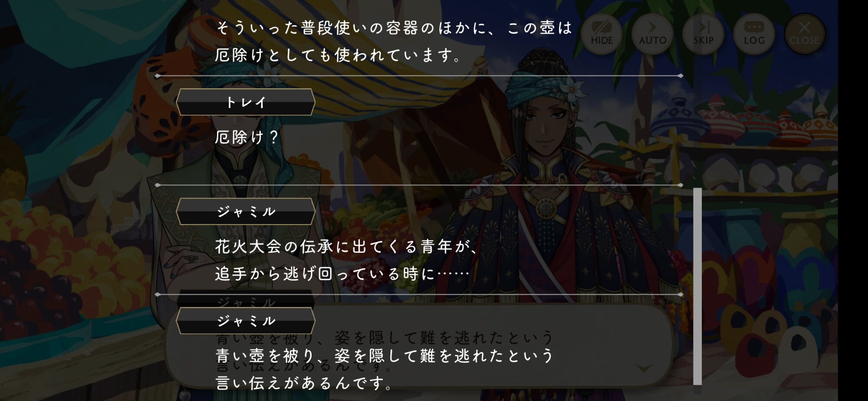Tap the log line 厄除け？

247,137
